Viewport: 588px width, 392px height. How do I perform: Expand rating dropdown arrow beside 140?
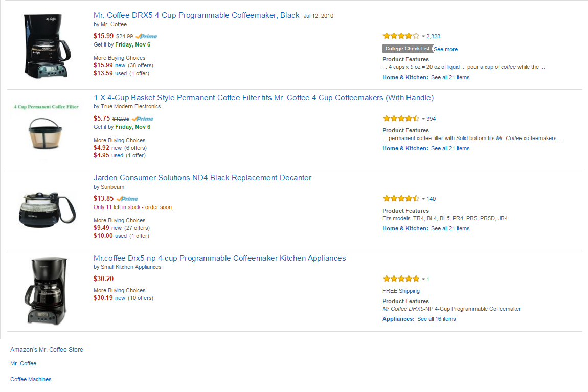(x=423, y=199)
